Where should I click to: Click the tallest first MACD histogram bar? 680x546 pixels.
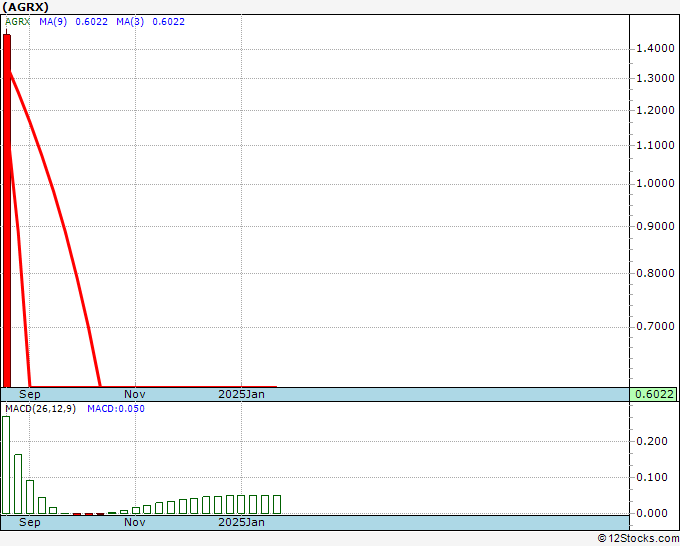pyautogui.click(x=6, y=465)
